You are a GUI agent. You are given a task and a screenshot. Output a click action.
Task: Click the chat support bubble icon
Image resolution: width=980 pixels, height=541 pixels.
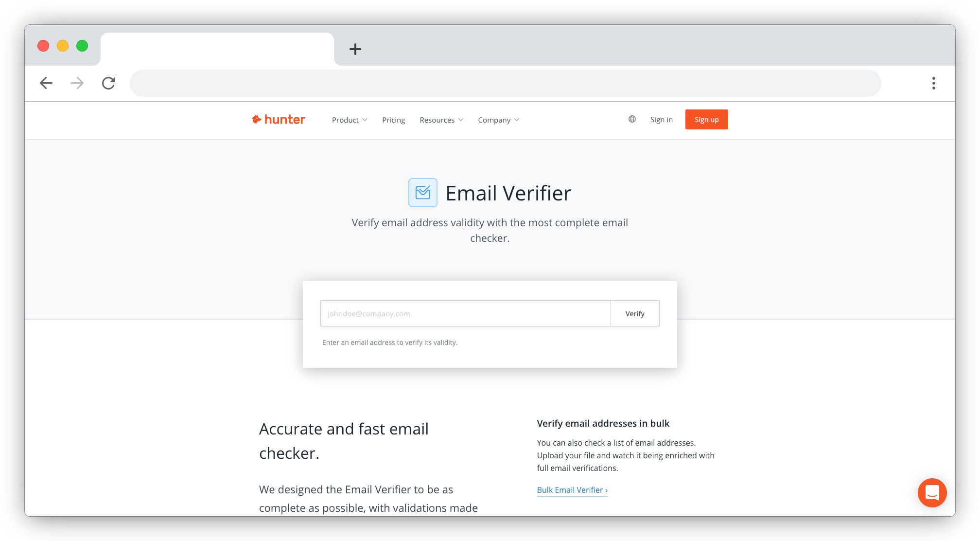931,493
